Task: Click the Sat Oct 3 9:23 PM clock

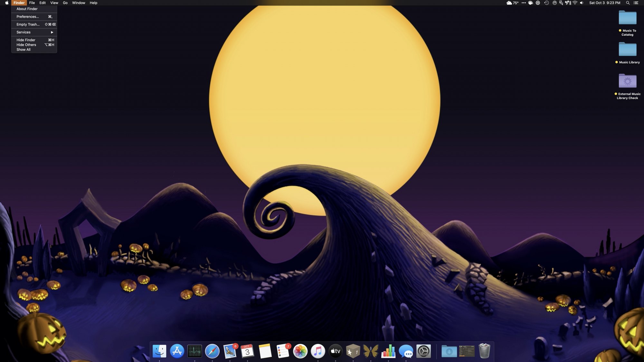Action: 605,3
